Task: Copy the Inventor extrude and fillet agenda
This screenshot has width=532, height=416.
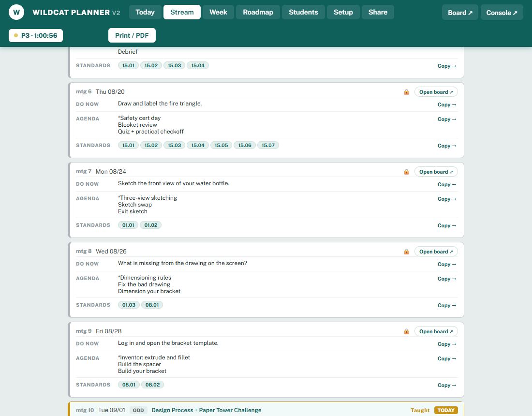Action: (446, 358)
